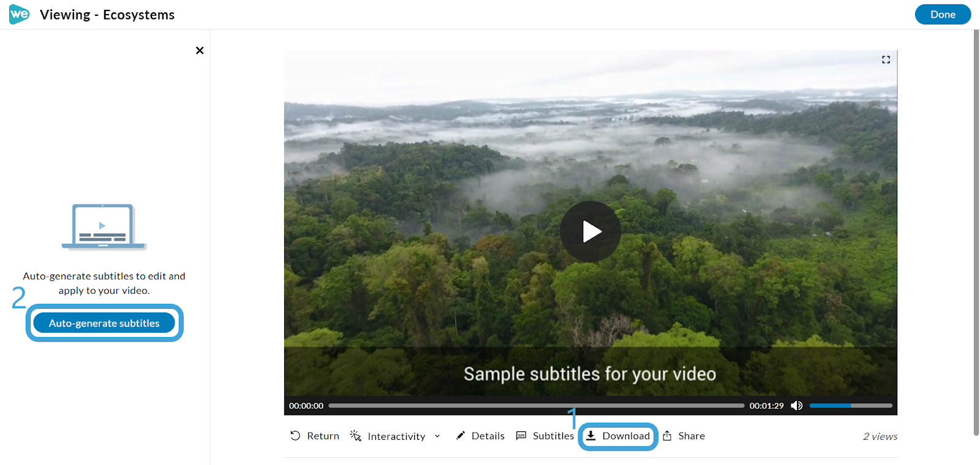Click the Done button
The height and width of the screenshot is (465, 980).
point(943,14)
